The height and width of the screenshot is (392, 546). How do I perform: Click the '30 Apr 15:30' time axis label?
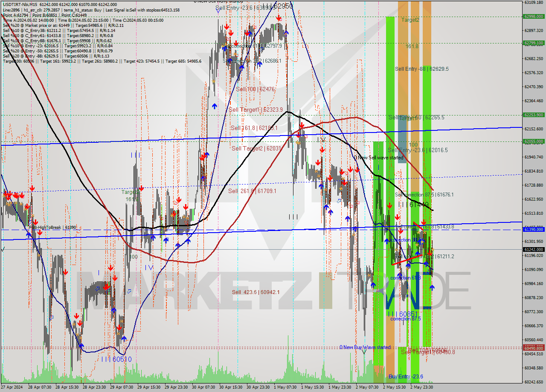point(231,387)
